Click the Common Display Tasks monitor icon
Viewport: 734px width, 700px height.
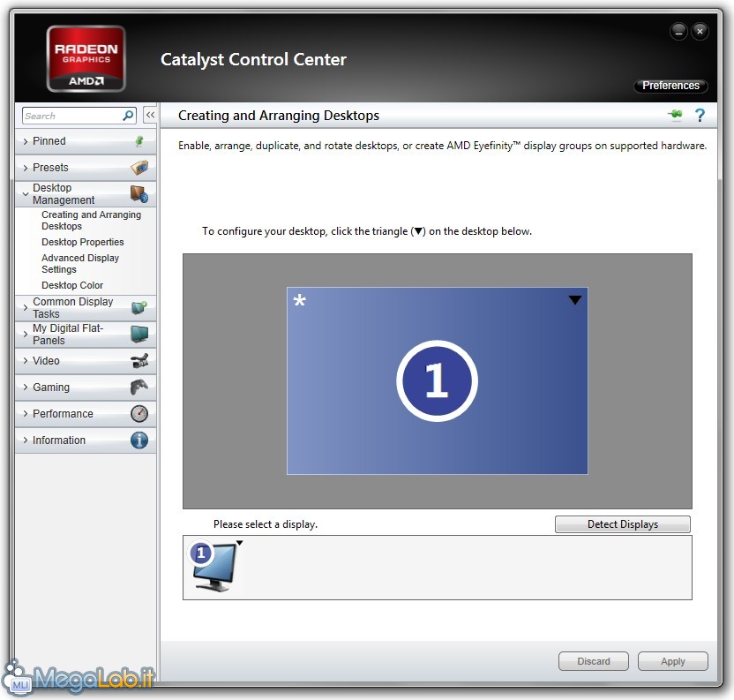(x=139, y=307)
